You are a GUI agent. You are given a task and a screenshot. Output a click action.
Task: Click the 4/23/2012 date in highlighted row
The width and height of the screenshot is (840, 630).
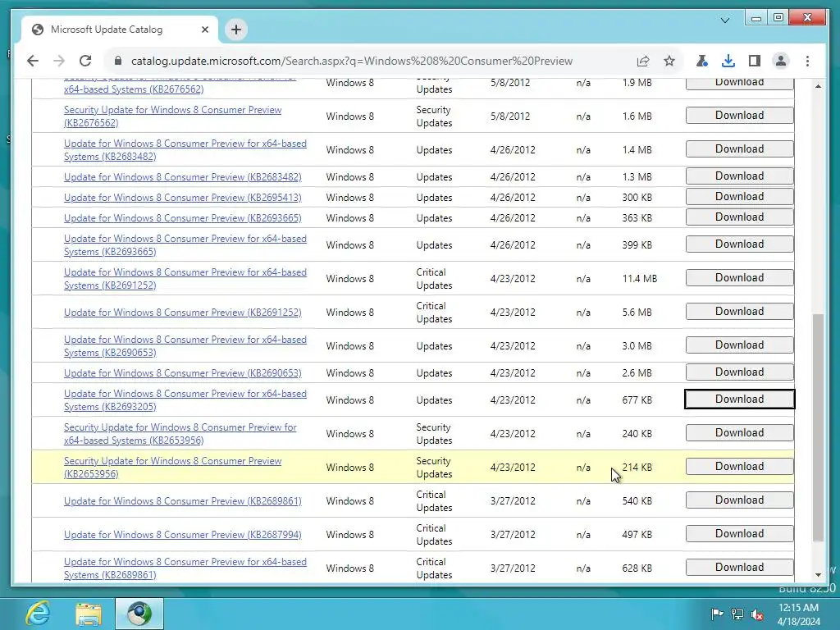tap(513, 467)
